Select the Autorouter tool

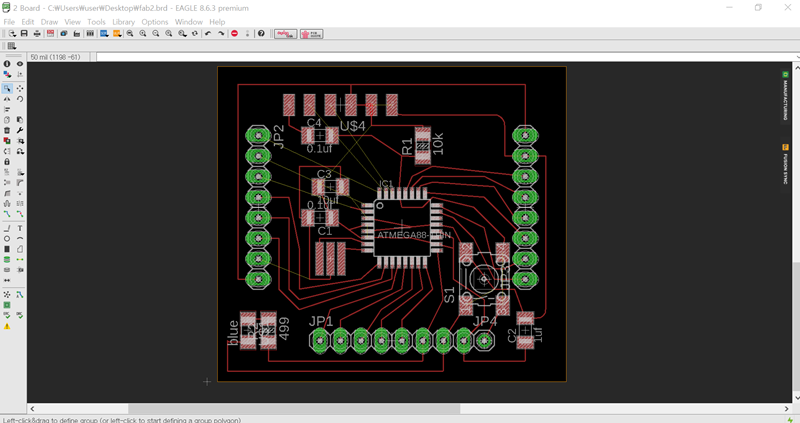coord(20,295)
